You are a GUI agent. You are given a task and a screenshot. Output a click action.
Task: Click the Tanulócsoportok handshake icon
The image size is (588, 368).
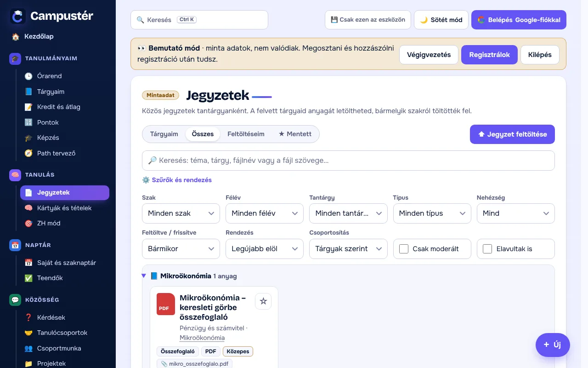pos(28,333)
